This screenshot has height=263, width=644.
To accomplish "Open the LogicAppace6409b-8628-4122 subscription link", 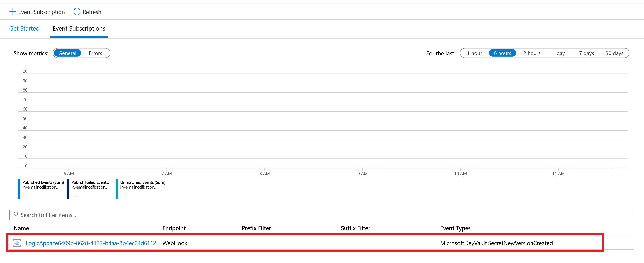I will pyautogui.click(x=91, y=243).
